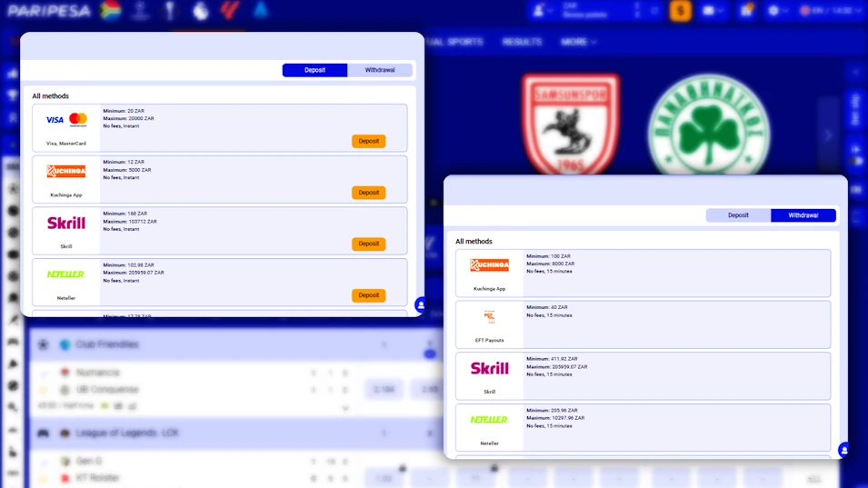Click the 'Minimum: 102.98 ZAR' text
Screen dimensions: 868x488
point(128,265)
